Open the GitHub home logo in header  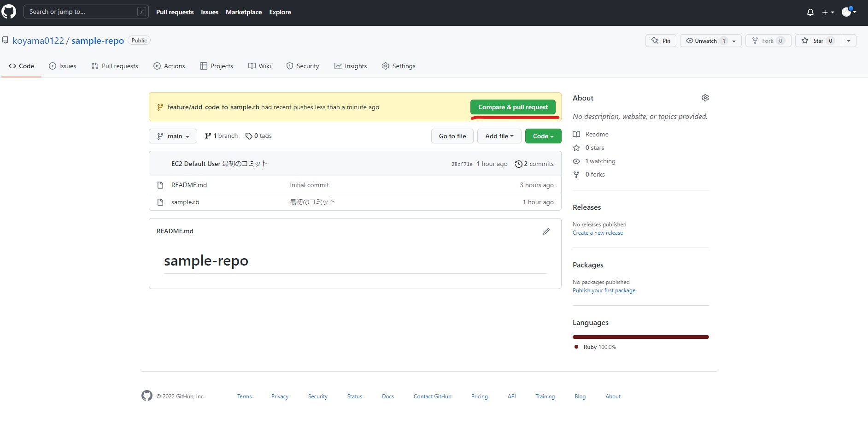pos(9,12)
